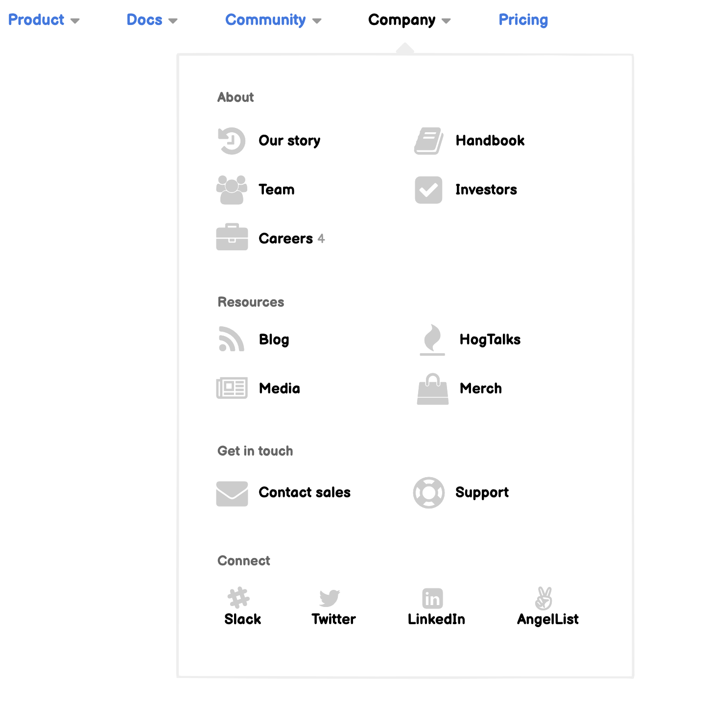708x728 pixels.
Task: Click the Our story history icon
Action: pyautogui.click(x=231, y=140)
